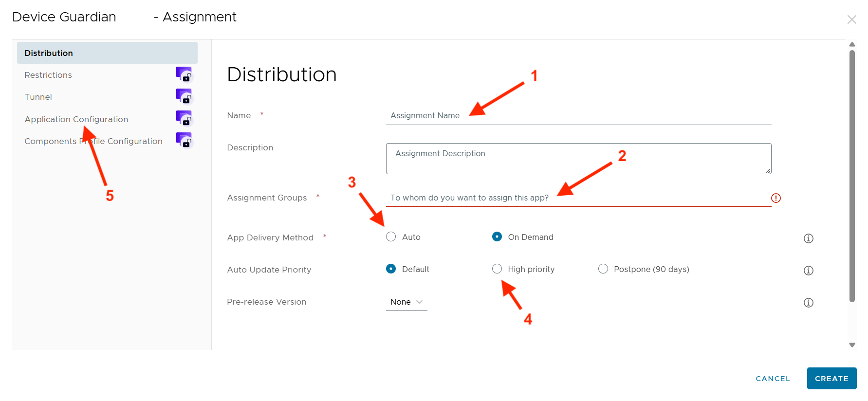Open the Distribution tab in sidebar
This screenshot has height=401, width=868.
(x=107, y=53)
